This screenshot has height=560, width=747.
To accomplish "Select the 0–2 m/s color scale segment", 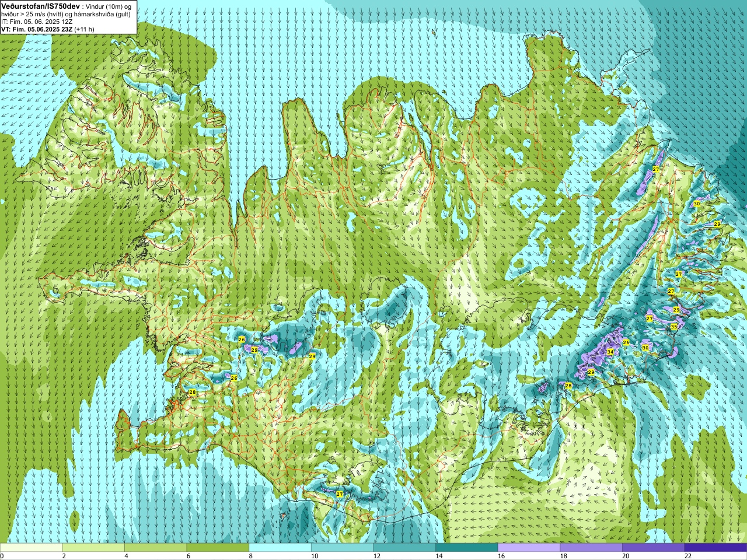I will tap(31, 548).
